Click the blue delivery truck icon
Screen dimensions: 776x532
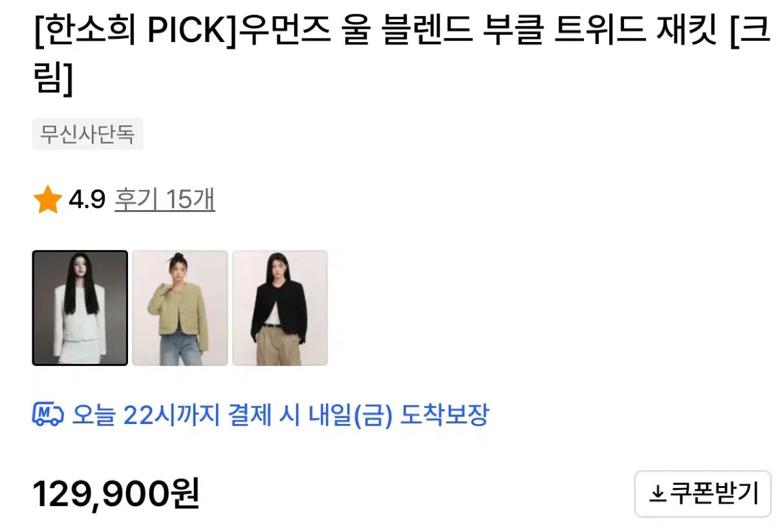click(48, 414)
